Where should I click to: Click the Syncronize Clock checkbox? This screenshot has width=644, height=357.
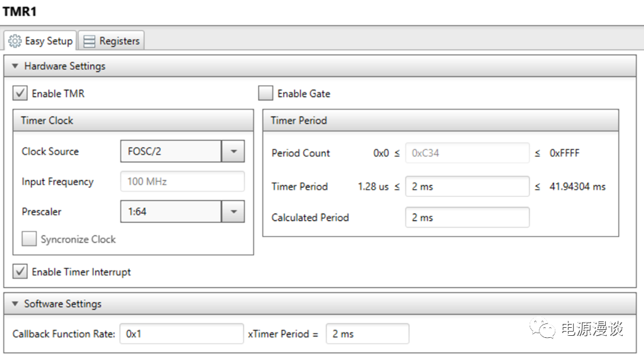click(x=29, y=239)
